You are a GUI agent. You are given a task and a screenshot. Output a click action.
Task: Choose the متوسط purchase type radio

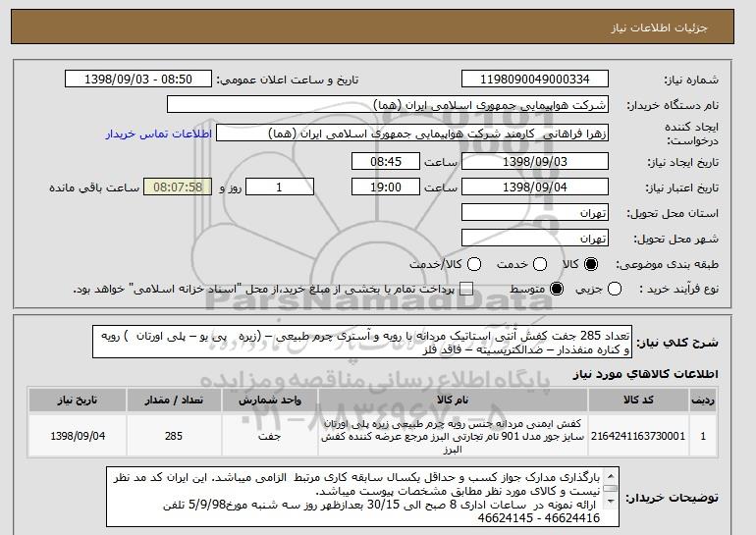click(557, 290)
